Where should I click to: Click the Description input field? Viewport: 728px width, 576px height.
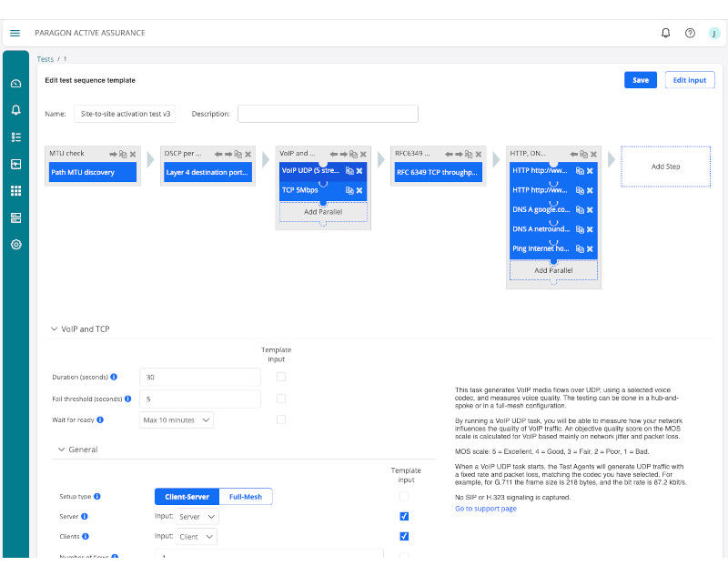click(x=328, y=114)
